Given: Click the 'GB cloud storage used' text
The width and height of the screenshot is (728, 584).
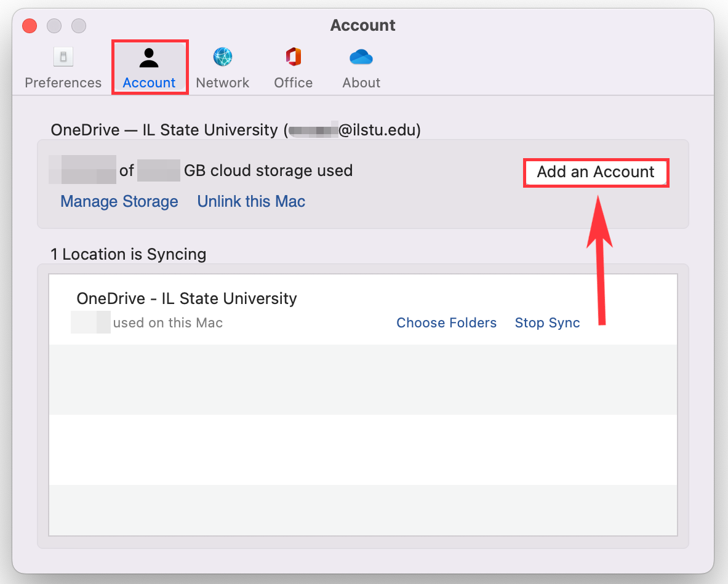Looking at the screenshot, I should coord(268,170).
